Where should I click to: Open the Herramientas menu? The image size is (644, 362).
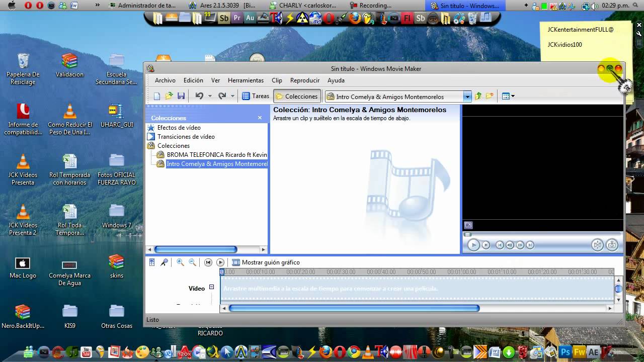click(x=246, y=80)
